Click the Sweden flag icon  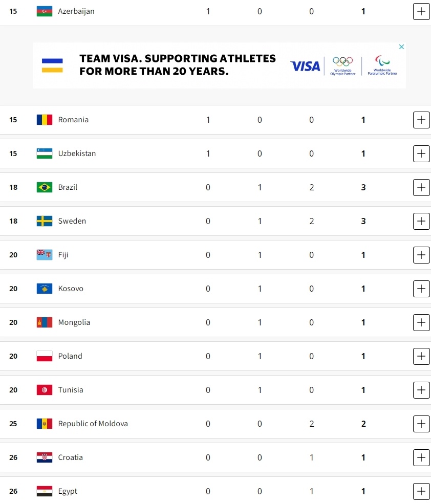tap(45, 221)
